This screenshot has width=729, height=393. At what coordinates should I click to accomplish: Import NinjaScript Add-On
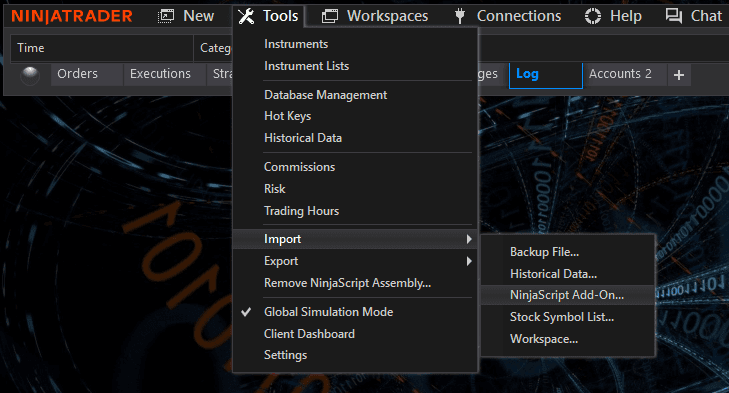point(568,295)
